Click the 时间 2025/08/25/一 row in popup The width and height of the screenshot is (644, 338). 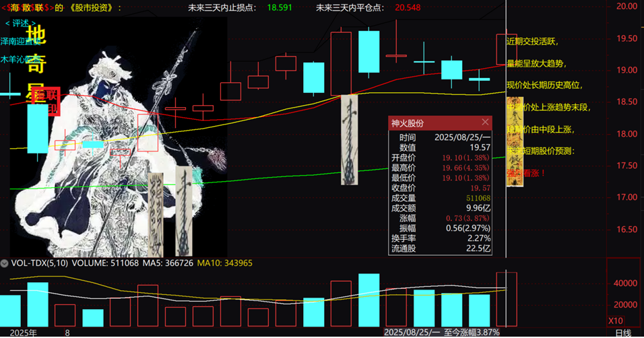click(x=441, y=137)
